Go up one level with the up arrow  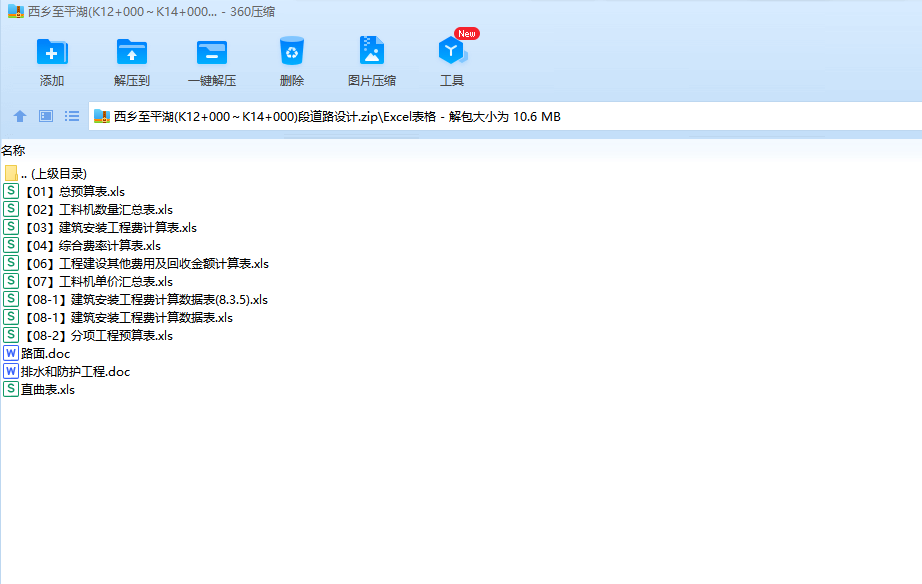click(x=20, y=116)
